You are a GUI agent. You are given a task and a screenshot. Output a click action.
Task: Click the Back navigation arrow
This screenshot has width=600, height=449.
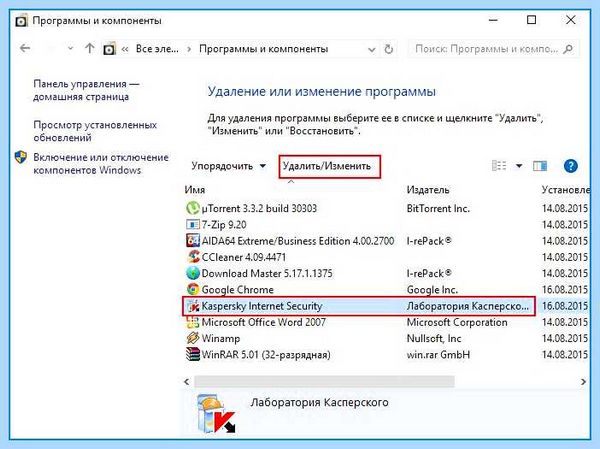25,48
